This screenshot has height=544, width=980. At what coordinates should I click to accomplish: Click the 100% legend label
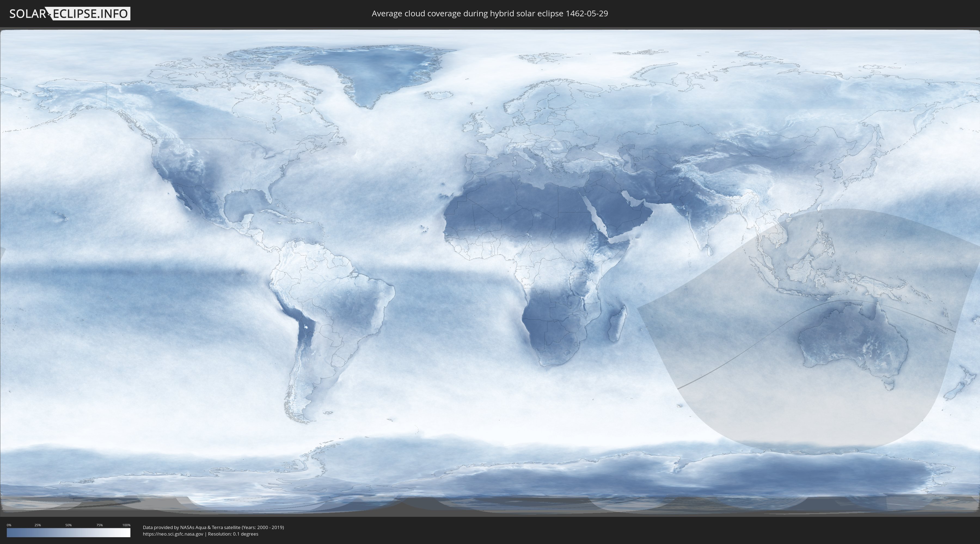click(x=126, y=525)
